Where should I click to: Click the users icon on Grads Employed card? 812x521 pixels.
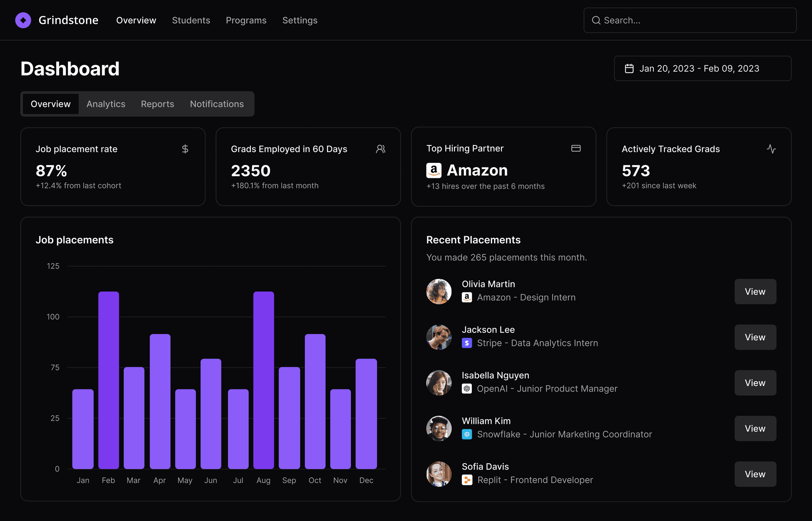click(381, 149)
